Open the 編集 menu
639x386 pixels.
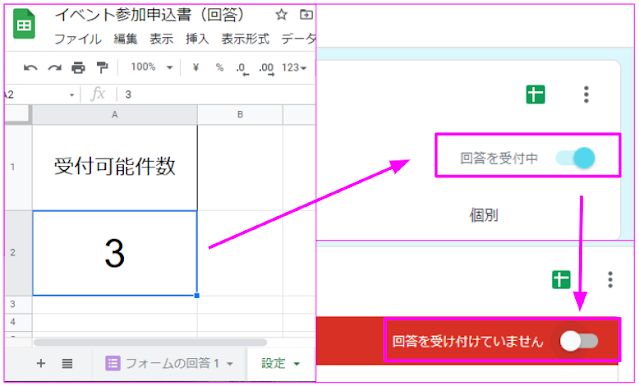(x=125, y=39)
